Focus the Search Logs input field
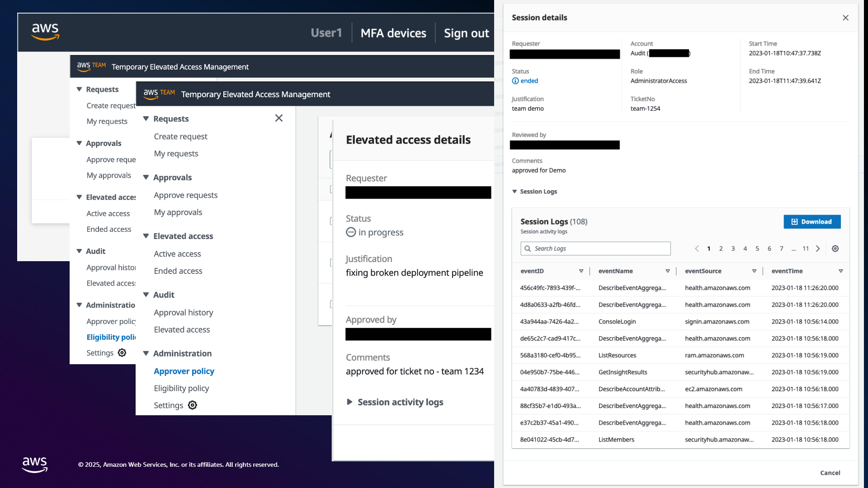Image resolution: width=868 pixels, height=488 pixels. click(x=595, y=249)
